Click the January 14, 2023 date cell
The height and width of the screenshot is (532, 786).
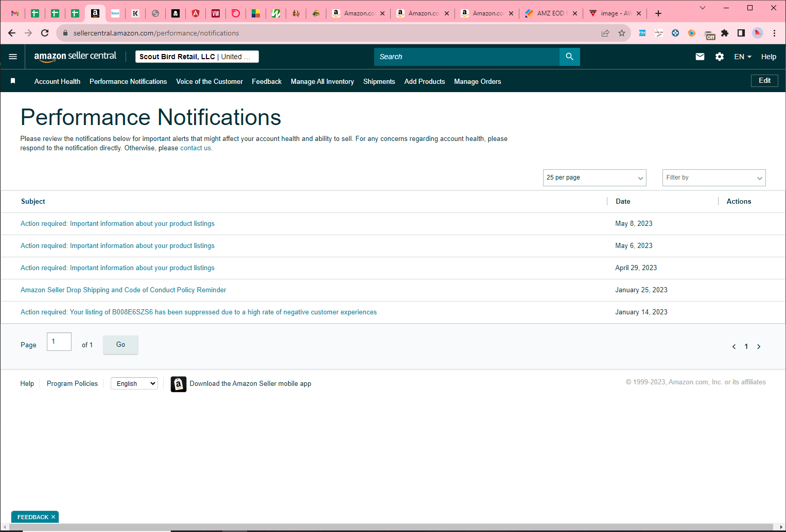(641, 312)
